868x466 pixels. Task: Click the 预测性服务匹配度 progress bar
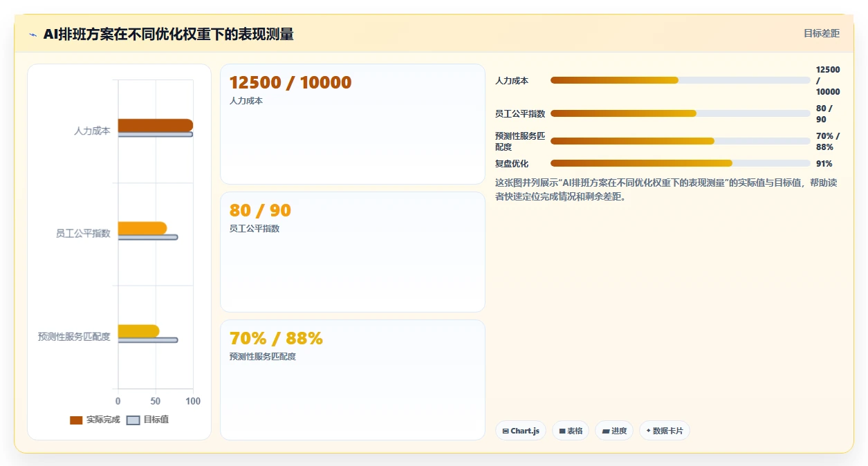[680, 141]
